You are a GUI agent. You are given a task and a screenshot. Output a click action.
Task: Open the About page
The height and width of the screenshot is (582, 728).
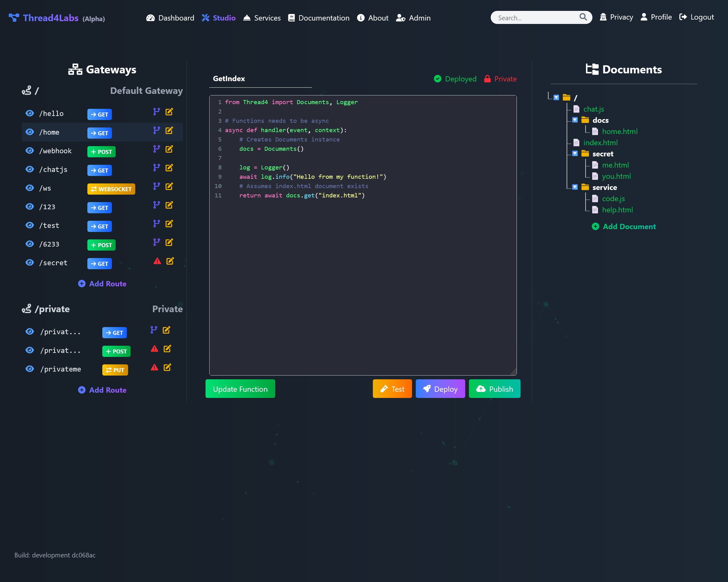click(x=373, y=17)
